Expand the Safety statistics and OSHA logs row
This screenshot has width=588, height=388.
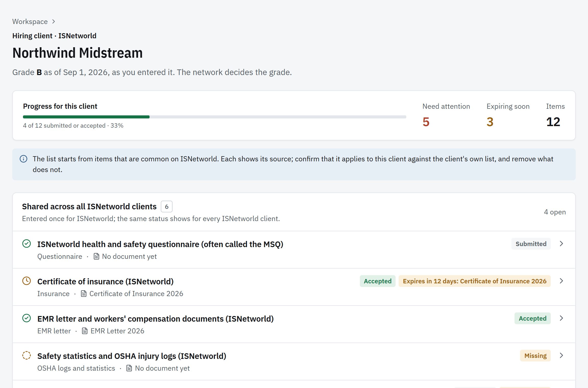point(561,355)
